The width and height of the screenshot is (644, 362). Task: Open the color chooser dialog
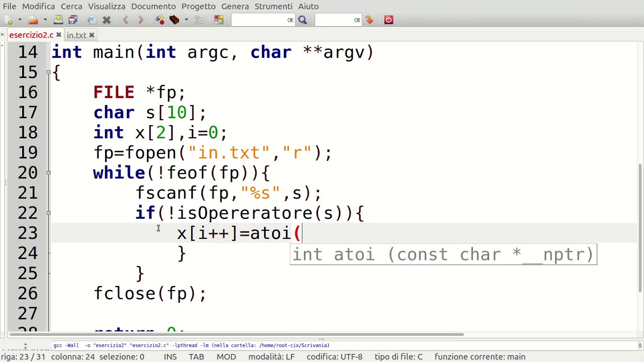pyautogui.click(x=219, y=20)
